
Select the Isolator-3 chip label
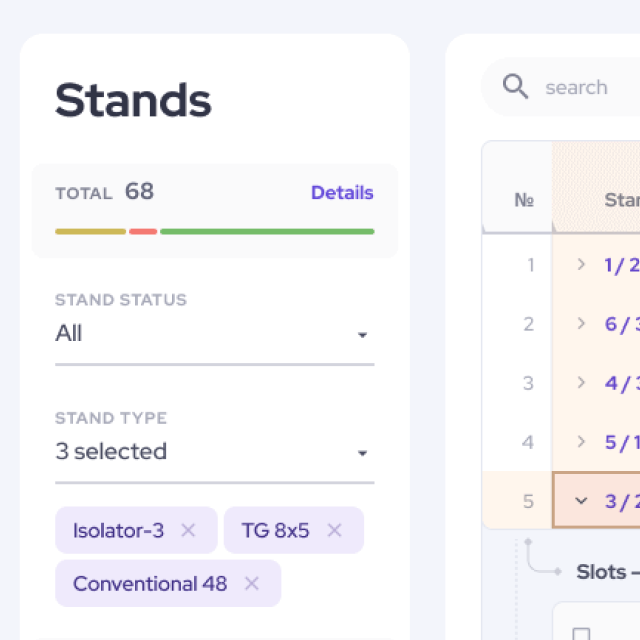[118, 530]
